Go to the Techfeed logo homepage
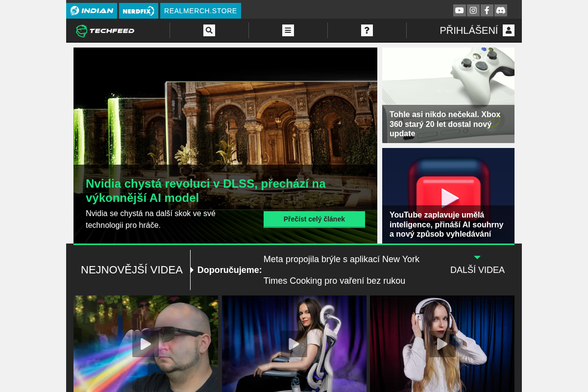Image resolution: width=588 pixels, height=392 pixels. [x=105, y=31]
